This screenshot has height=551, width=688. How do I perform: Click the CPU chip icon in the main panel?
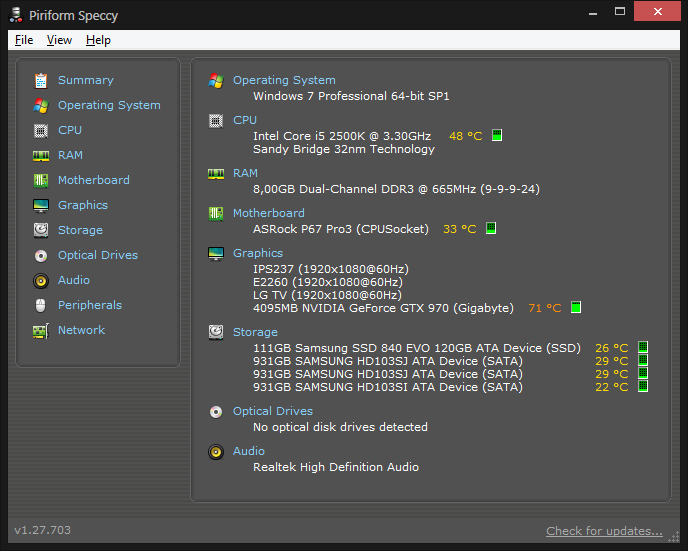coord(216,121)
